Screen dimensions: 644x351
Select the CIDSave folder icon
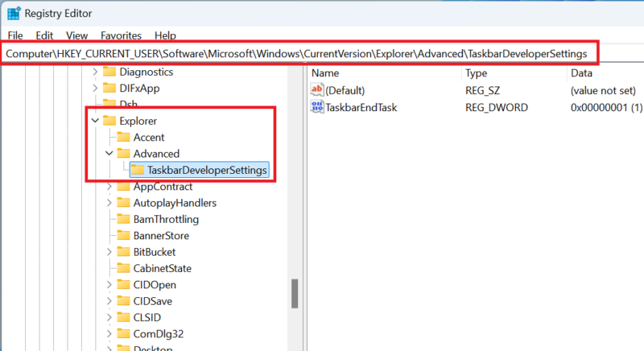123,301
